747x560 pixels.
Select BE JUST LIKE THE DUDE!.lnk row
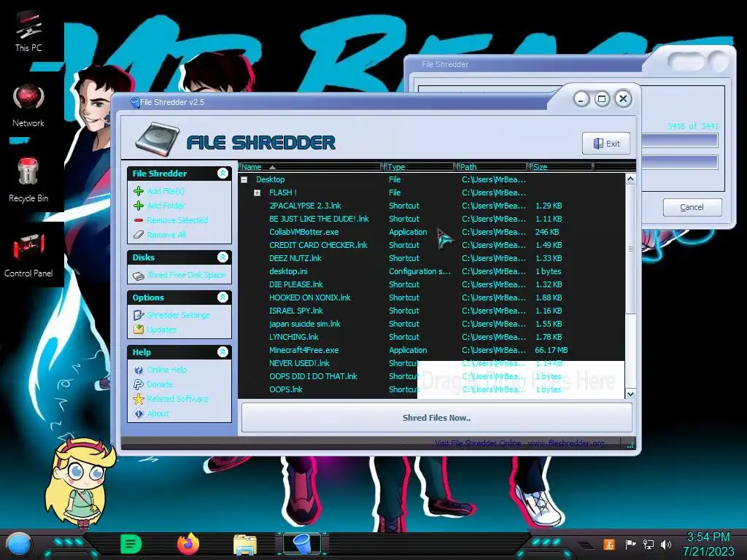point(431,219)
